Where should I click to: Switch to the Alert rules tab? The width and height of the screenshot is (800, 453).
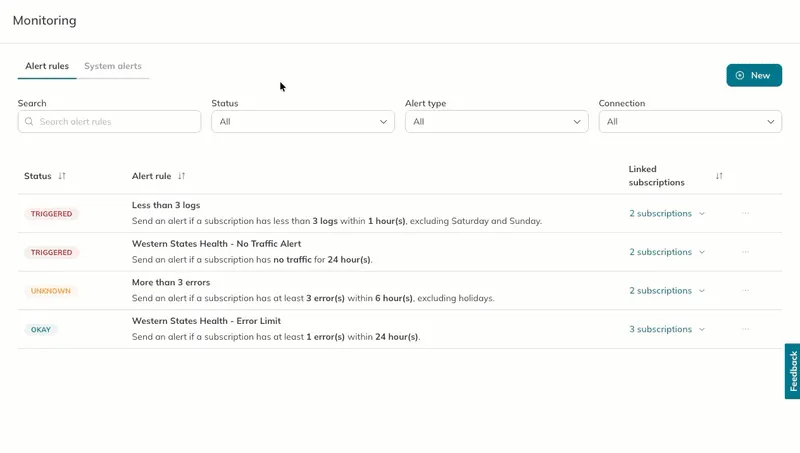[x=47, y=66]
